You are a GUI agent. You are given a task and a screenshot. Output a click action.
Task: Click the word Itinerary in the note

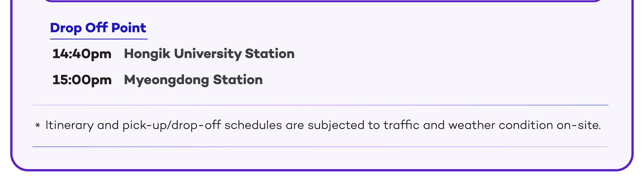tap(69, 125)
